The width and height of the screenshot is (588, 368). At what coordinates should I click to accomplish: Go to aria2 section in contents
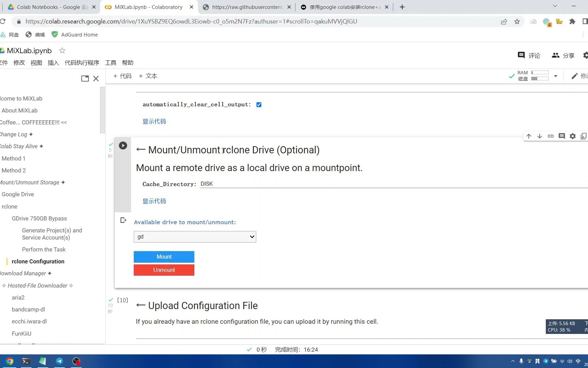point(18,297)
